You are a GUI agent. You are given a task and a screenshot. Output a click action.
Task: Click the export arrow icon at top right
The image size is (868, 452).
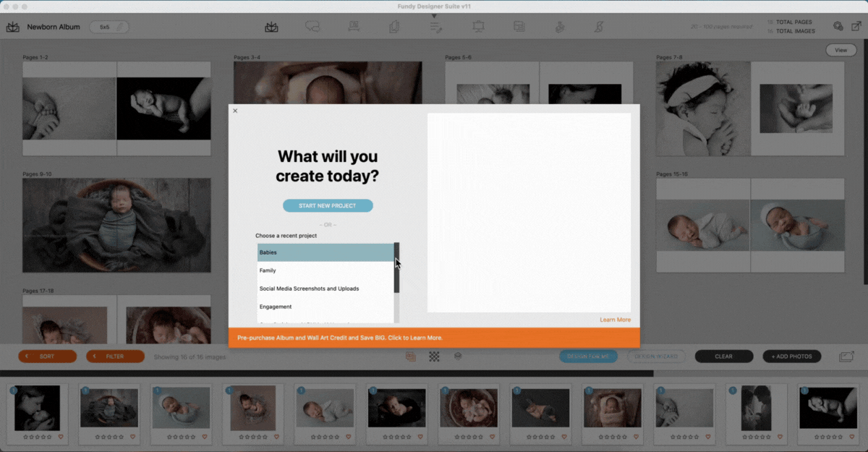[x=857, y=26]
